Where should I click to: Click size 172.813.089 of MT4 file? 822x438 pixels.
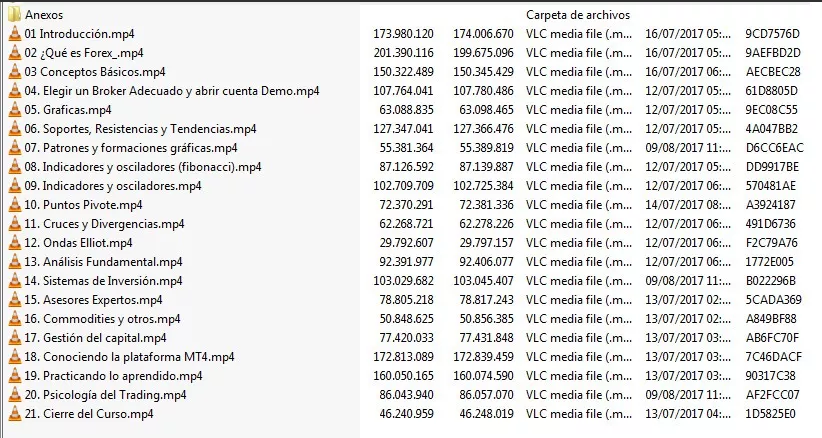(403, 357)
